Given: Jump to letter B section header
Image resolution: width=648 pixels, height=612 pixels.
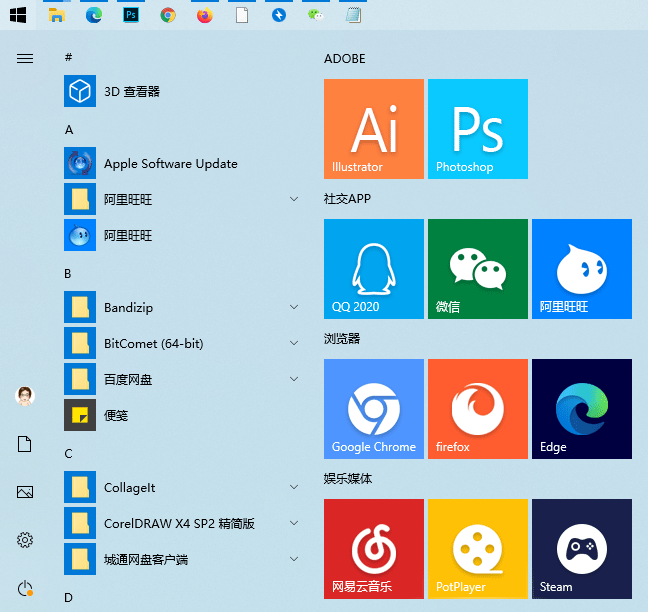Looking at the screenshot, I should pos(68,273).
